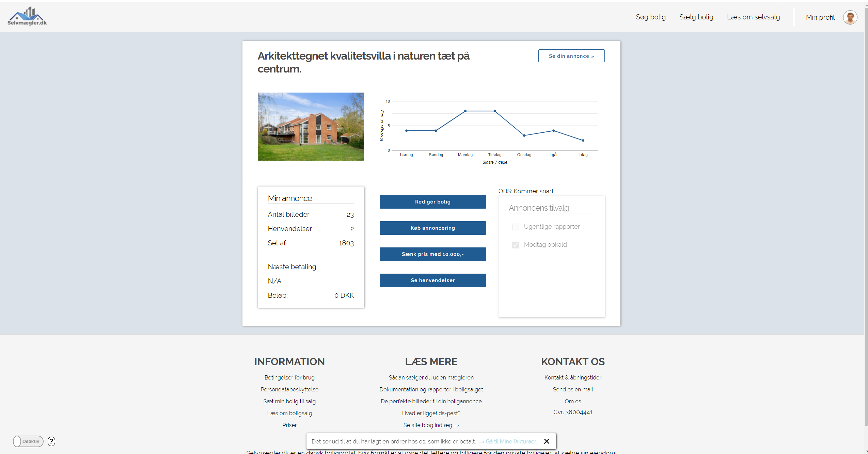Click the house listing photo thumbnail
Image resolution: width=868 pixels, height=454 pixels.
point(311,127)
